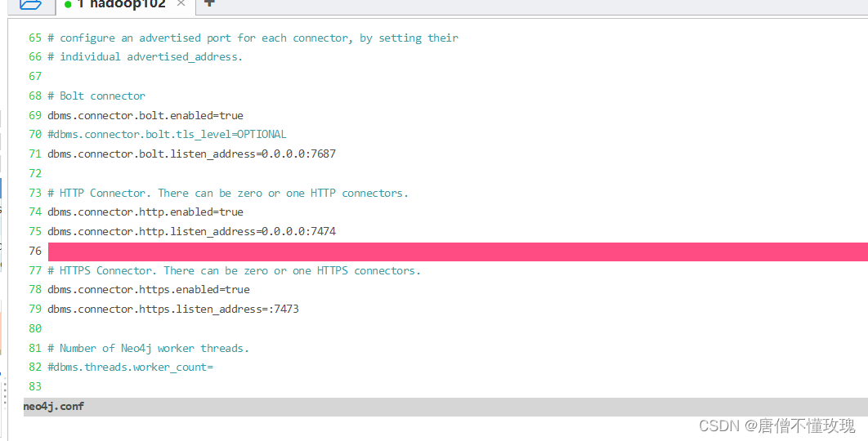Click the http listen_address 0.0.0.0:7474 line
868x441 pixels.
pyautogui.click(x=191, y=231)
